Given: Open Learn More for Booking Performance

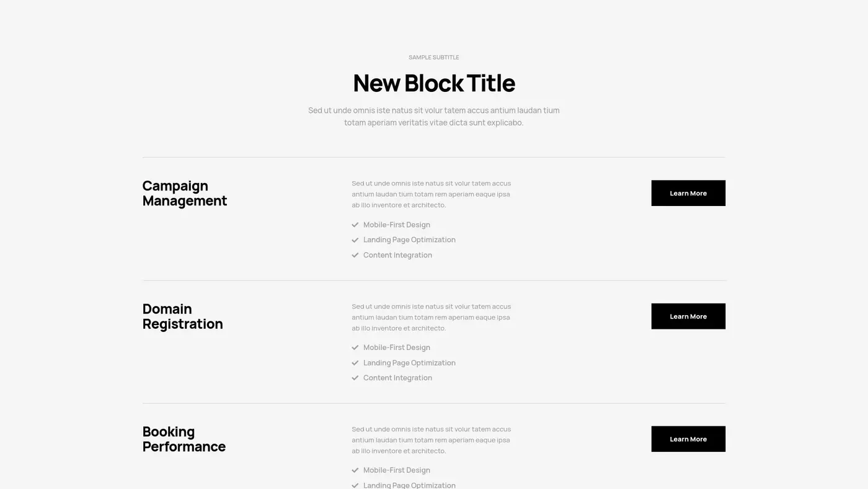Looking at the screenshot, I should [688, 439].
